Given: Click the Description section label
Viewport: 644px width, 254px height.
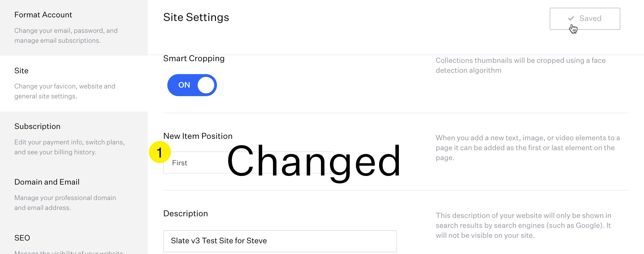Looking at the screenshot, I should [x=186, y=214].
